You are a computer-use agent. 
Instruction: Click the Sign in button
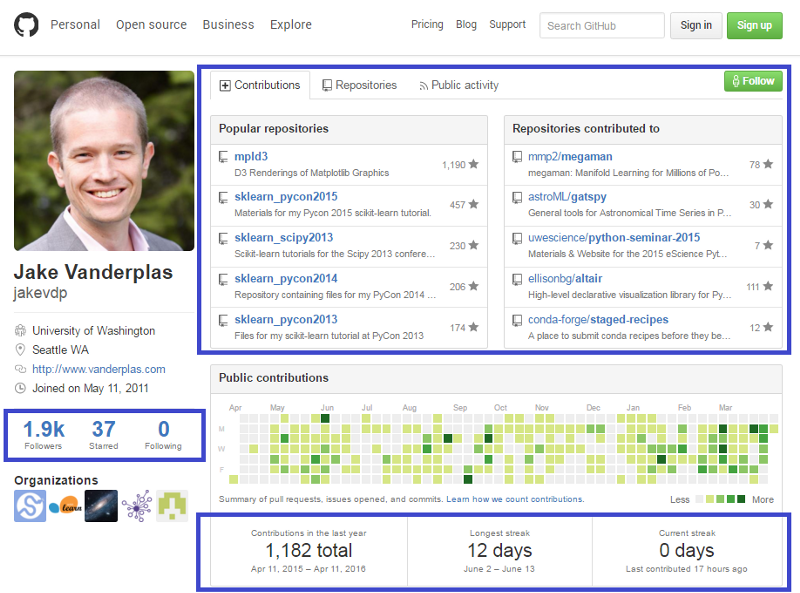[x=696, y=26]
